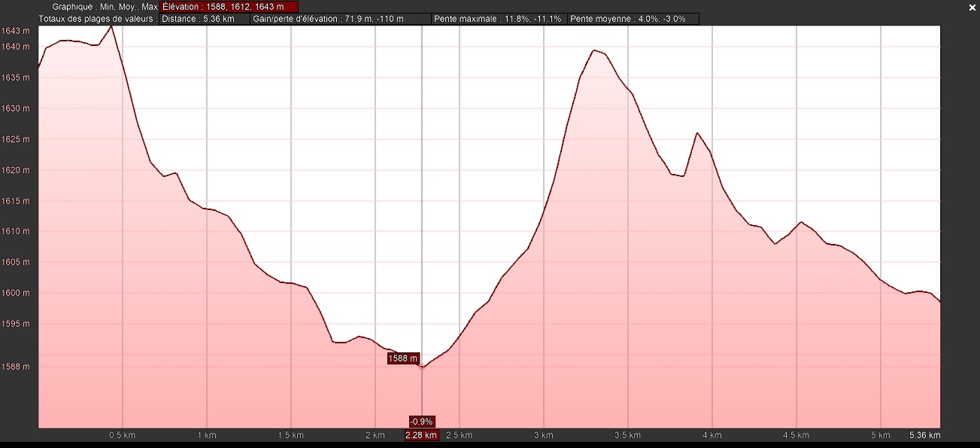Click the Pente maximale value box

click(x=499, y=19)
